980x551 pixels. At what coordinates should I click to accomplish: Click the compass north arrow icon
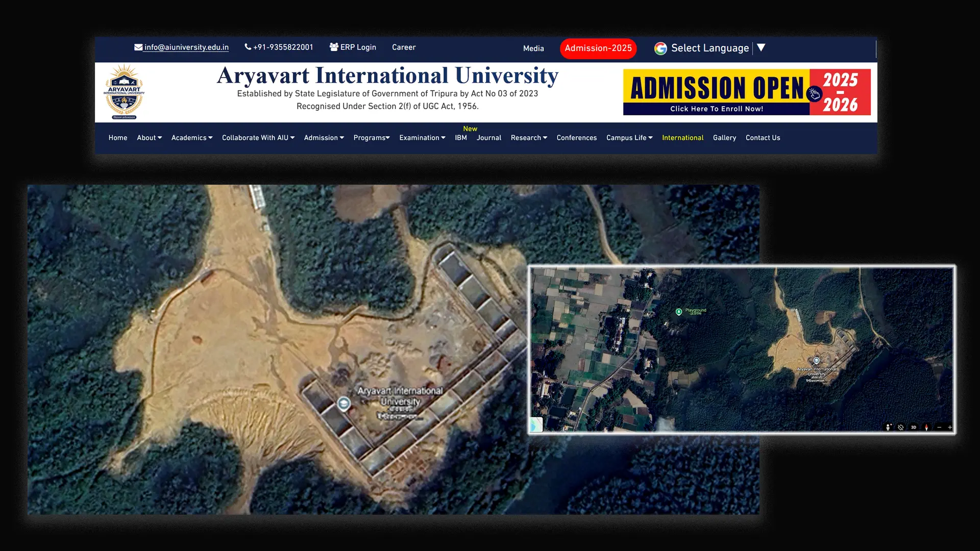tap(926, 427)
